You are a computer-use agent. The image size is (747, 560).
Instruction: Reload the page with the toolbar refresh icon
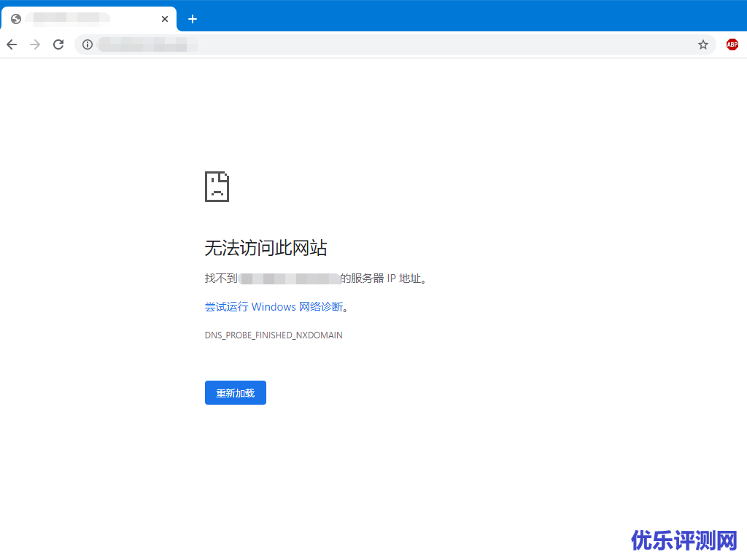(58, 44)
